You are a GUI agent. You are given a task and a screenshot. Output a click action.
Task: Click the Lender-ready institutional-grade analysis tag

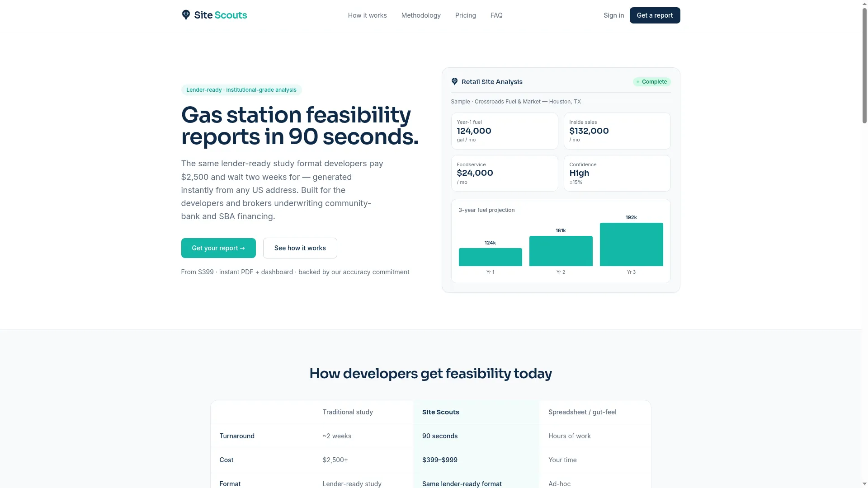pos(241,90)
